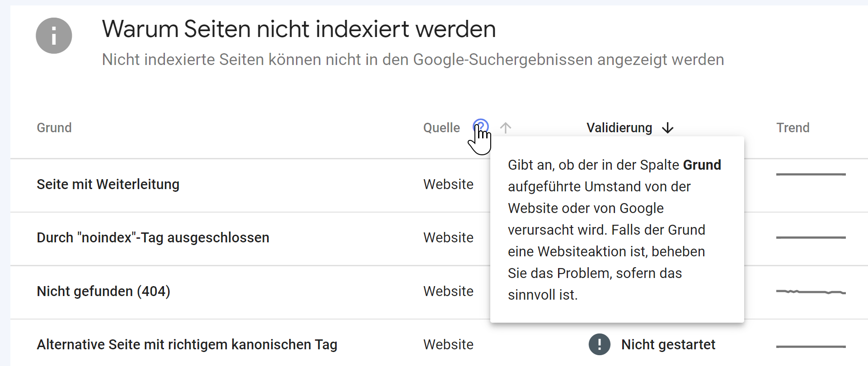Image resolution: width=868 pixels, height=366 pixels.
Task: Click the upward sort arrow near Quelle
Action: (x=506, y=128)
